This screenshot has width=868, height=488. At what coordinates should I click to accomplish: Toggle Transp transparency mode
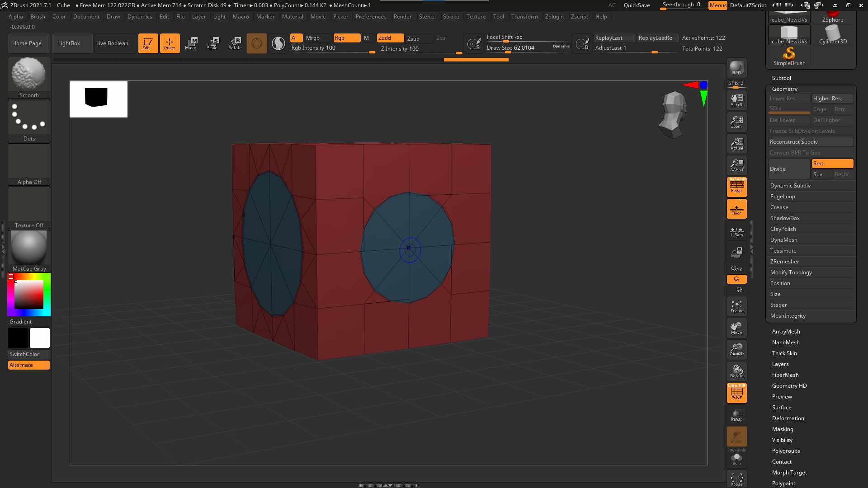coord(736,415)
